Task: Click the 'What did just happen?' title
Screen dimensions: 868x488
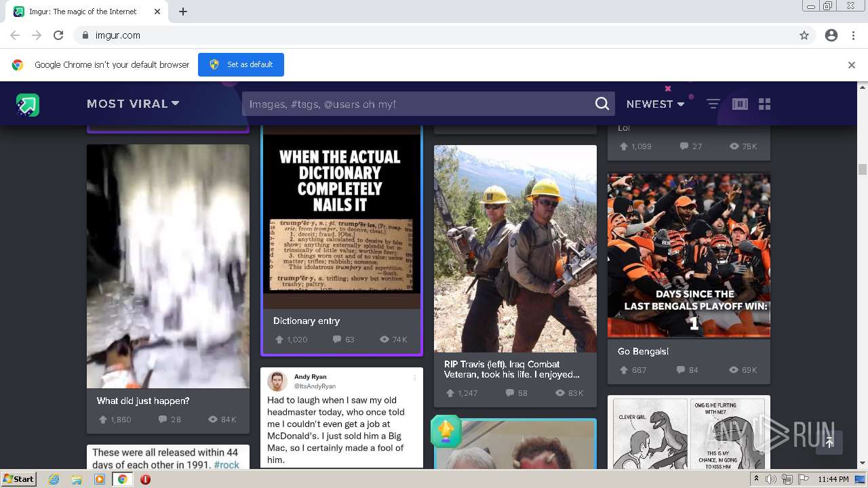Action: pos(143,401)
